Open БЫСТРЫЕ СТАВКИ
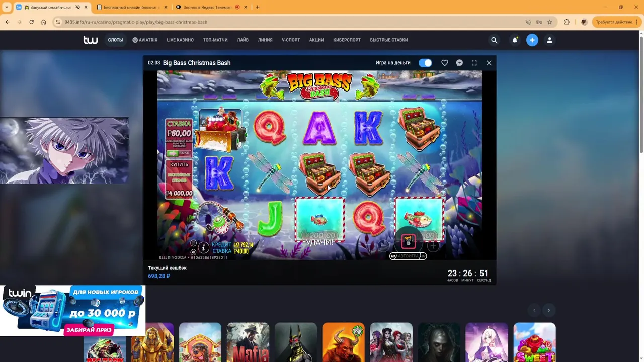 [389, 40]
